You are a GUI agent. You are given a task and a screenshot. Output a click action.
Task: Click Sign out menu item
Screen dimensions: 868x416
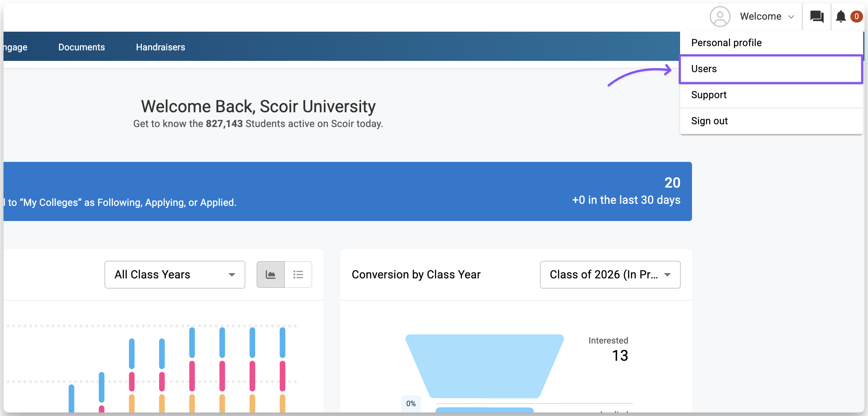point(709,121)
